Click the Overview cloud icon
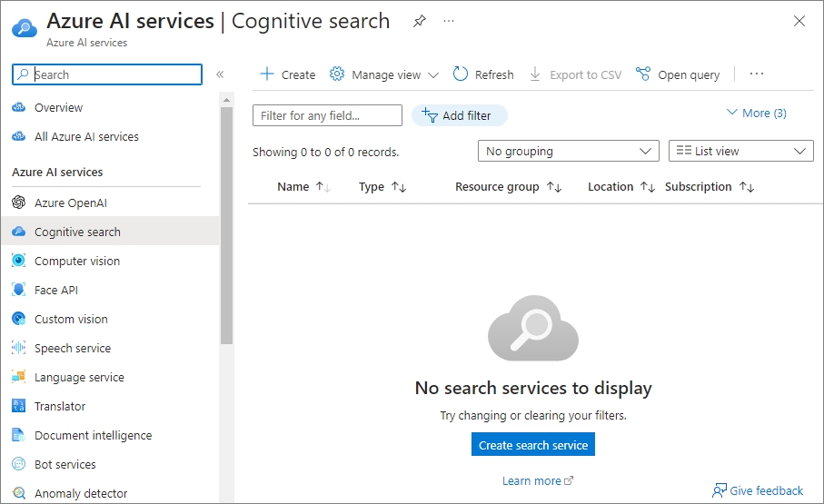The height and width of the screenshot is (504, 824). [x=19, y=107]
